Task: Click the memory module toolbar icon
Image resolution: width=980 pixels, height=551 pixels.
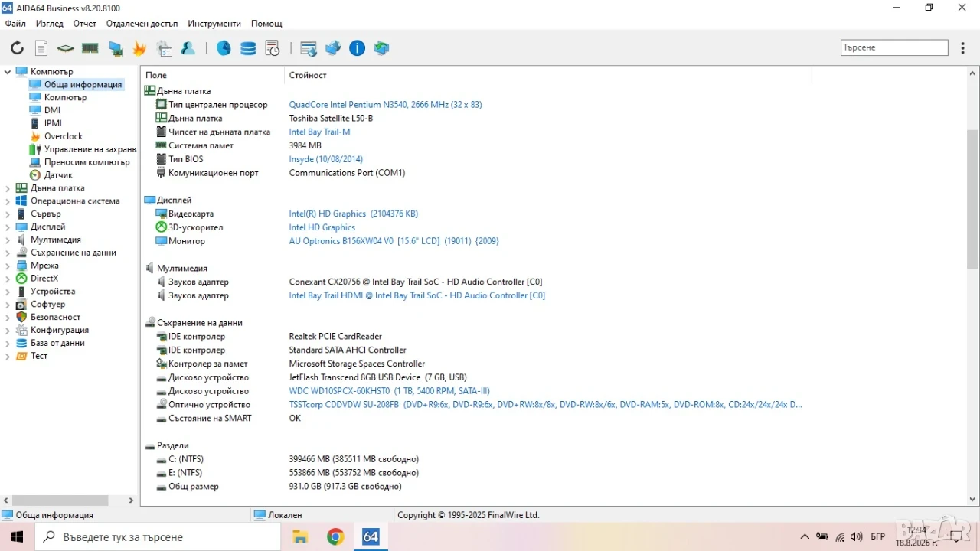Action: (90, 48)
